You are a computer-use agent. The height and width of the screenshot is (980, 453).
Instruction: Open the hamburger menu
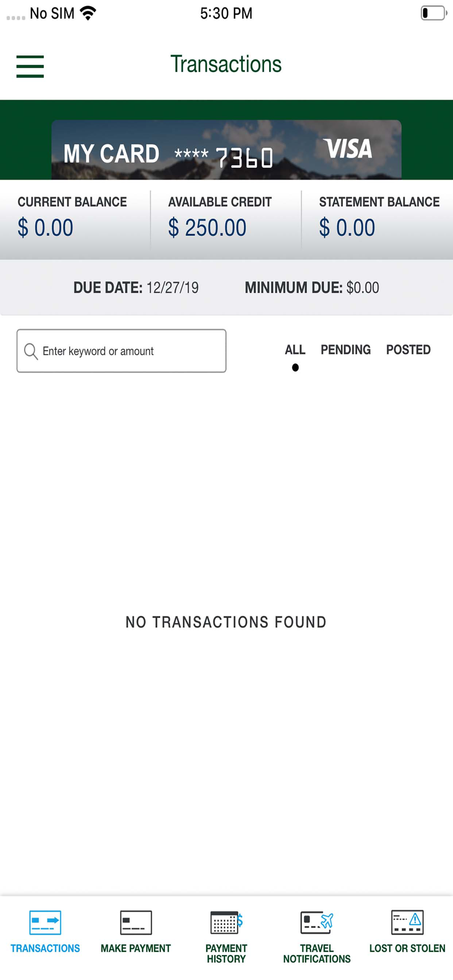click(x=30, y=66)
